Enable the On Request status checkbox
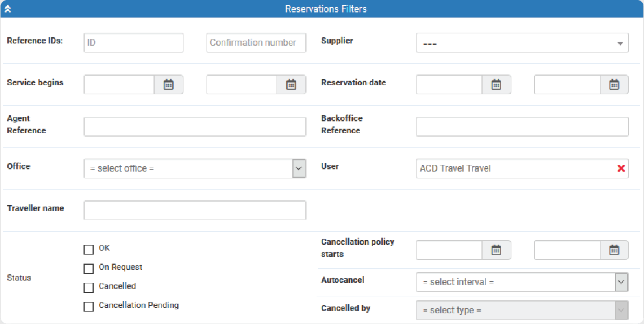Image resolution: width=644 pixels, height=324 pixels. pos(89,269)
